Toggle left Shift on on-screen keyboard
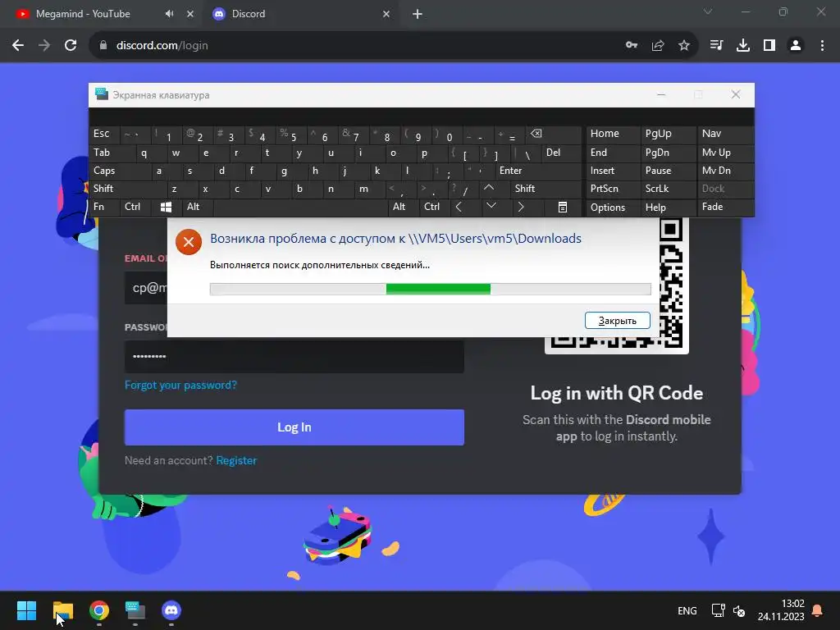Screen dimensions: 840x630 tap(127, 189)
